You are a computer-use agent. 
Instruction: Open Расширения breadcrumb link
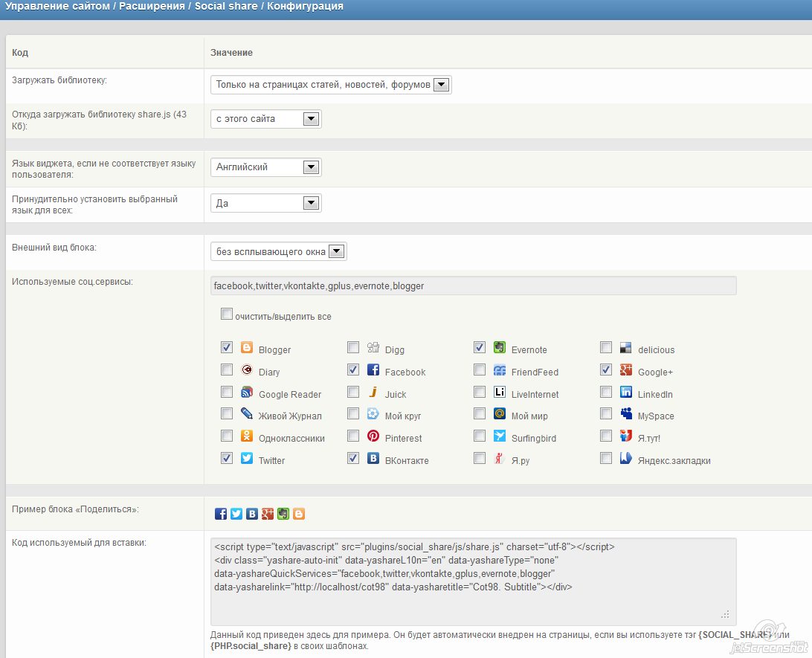[152, 6]
